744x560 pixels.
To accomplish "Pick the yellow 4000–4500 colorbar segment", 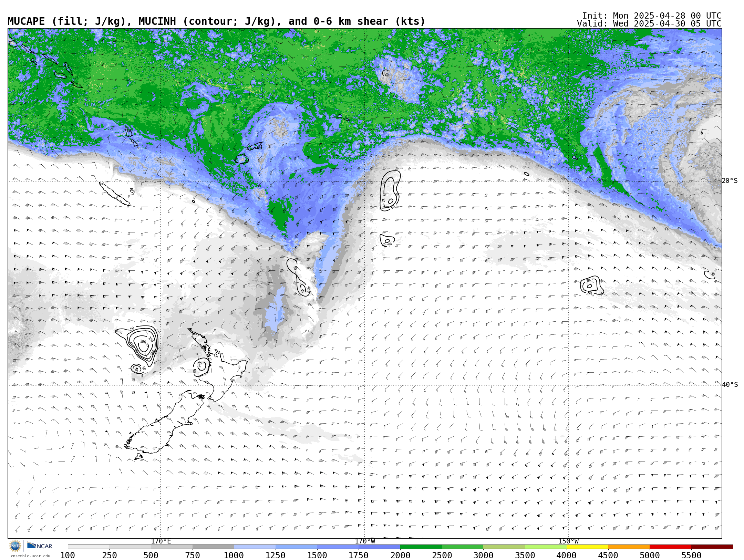I will [587, 547].
